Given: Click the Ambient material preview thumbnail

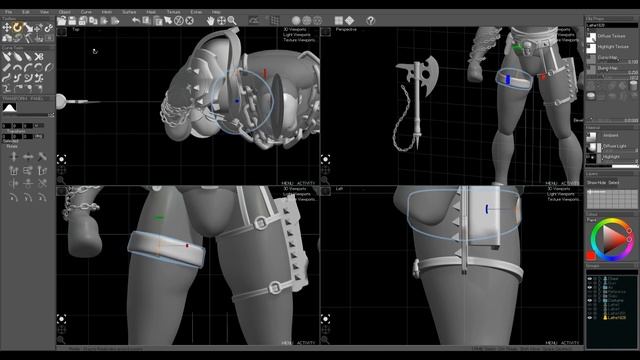Looking at the screenshot, I should pyautogui.click(x=591, y=136).
